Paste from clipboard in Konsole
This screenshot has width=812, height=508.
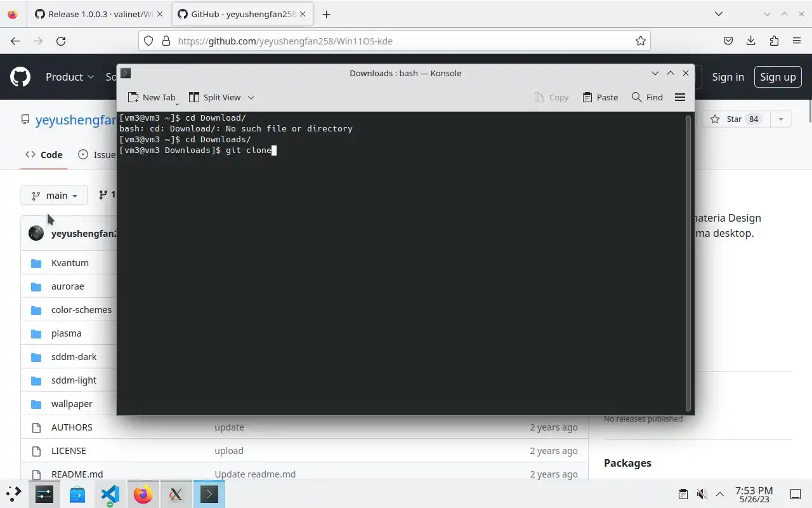tap(600, 97)
